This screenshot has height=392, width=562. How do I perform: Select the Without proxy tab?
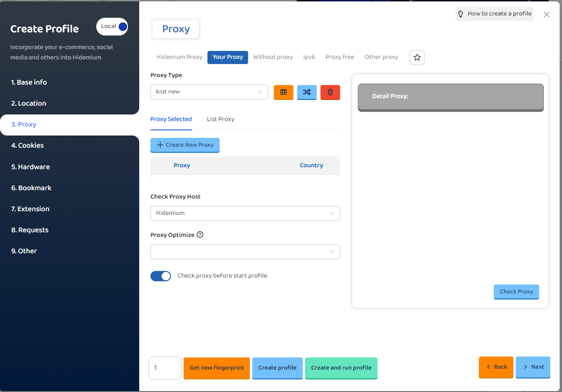tap(273, 57)
